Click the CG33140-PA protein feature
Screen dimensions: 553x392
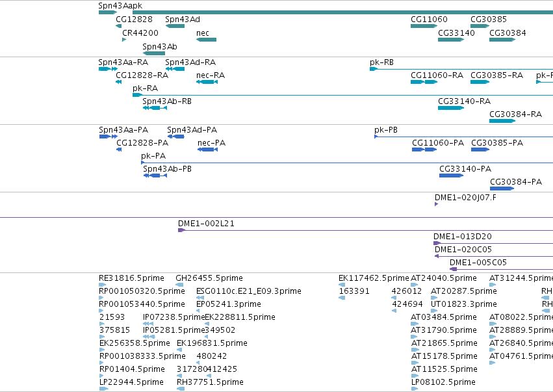tap(451, 176)
